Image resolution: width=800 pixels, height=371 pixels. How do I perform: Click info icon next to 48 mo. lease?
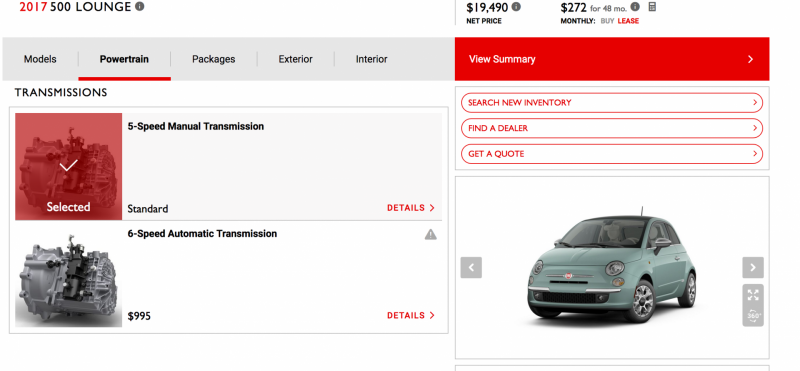tap(635, 7)
